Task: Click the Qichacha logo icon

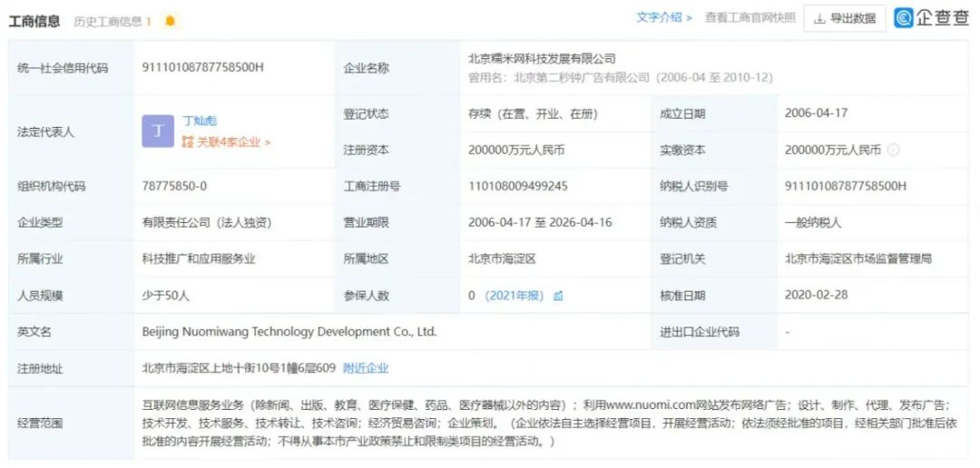Action: tap(904, 18)
